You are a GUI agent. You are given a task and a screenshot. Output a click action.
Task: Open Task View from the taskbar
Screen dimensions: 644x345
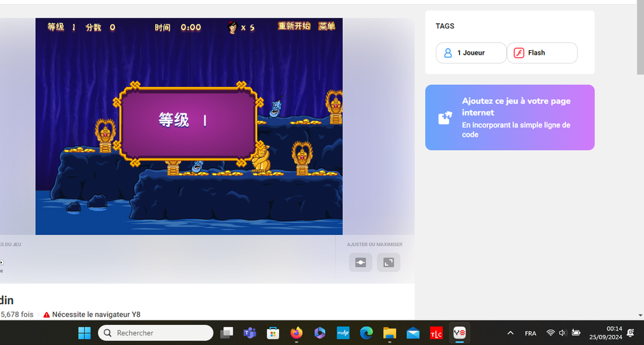pyautogui.click(x=226, y=333)
